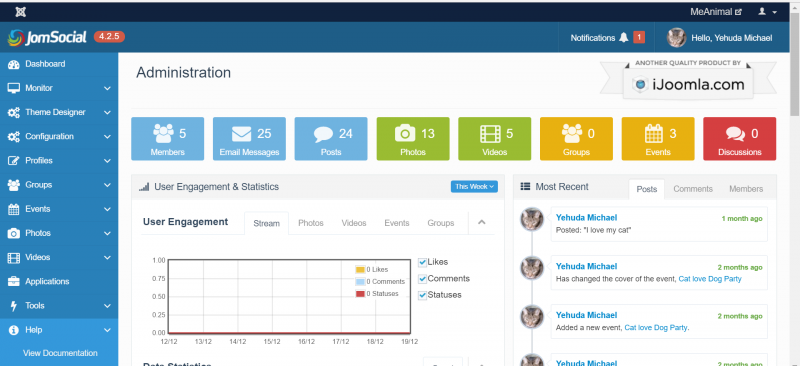This screenshot has width=800, height=366.
Task: Open the This Week dropdown
Action: [x=474, y=187]
